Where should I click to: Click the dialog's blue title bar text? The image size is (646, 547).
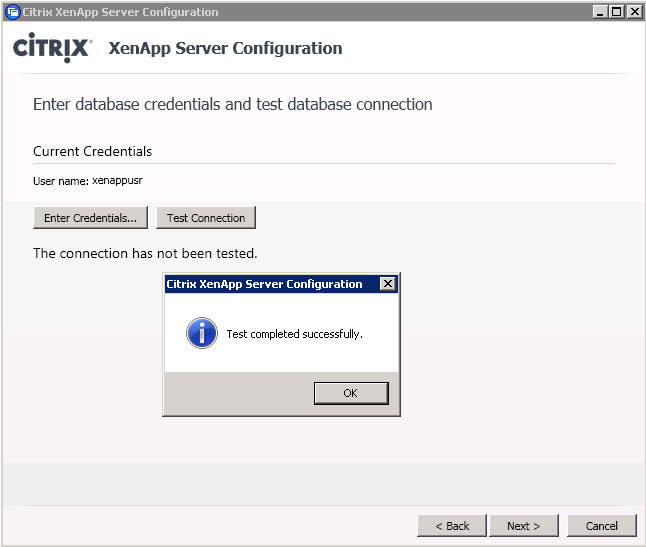(264, 284)
